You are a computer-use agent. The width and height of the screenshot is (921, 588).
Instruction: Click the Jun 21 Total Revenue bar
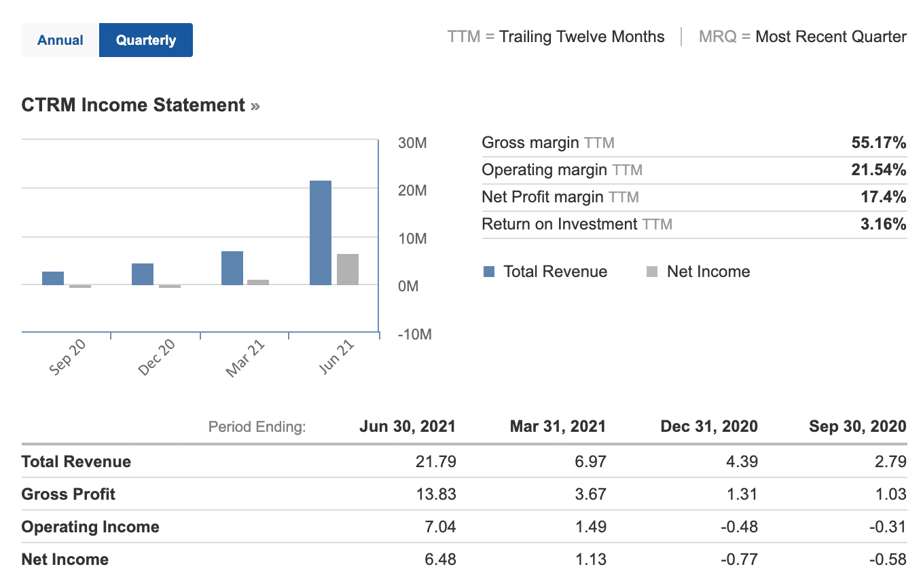coord(321,233)
